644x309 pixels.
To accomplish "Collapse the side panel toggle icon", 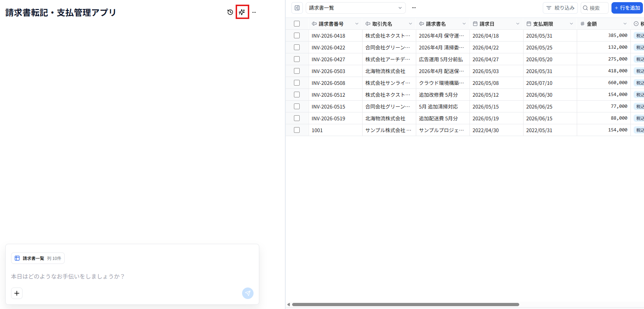I will [297, 8].
